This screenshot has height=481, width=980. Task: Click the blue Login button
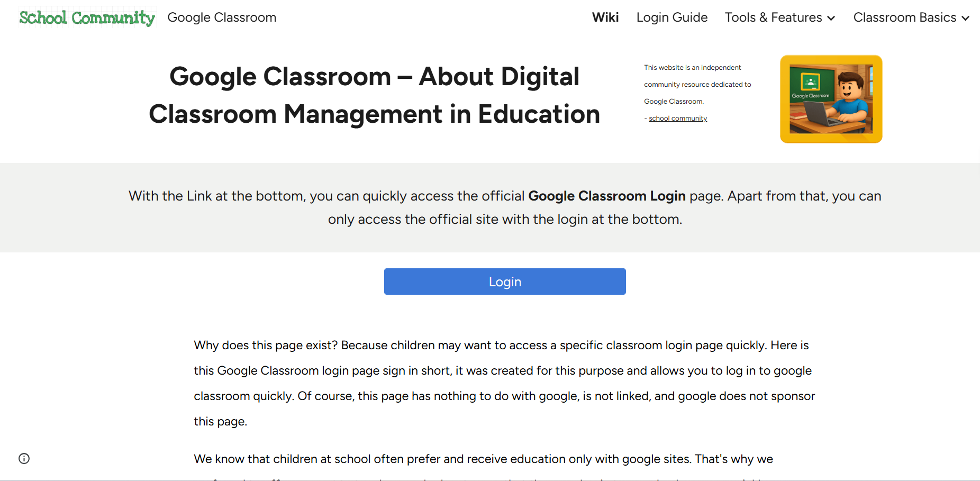tap(504, 282)
